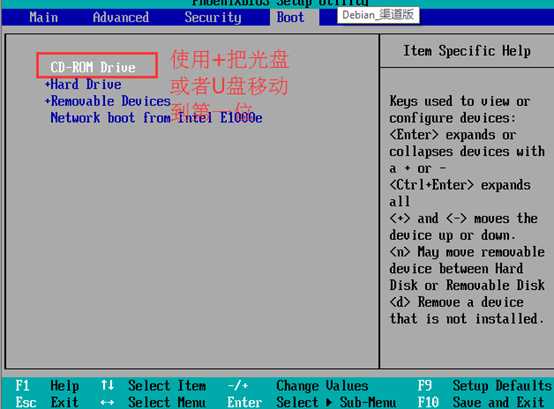Click the '<Enter> expands or' help line
The image size is (554, 409).
click(453, 135)
